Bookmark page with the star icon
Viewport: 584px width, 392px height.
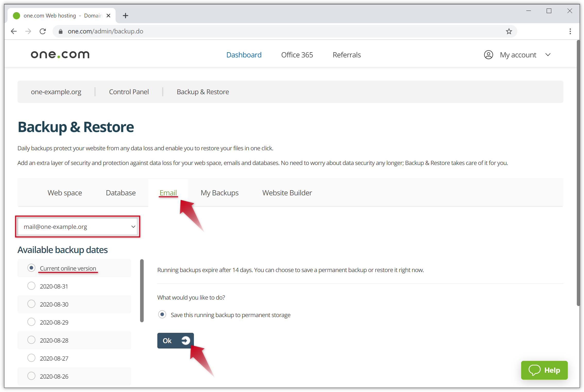(x=509, y=31)
